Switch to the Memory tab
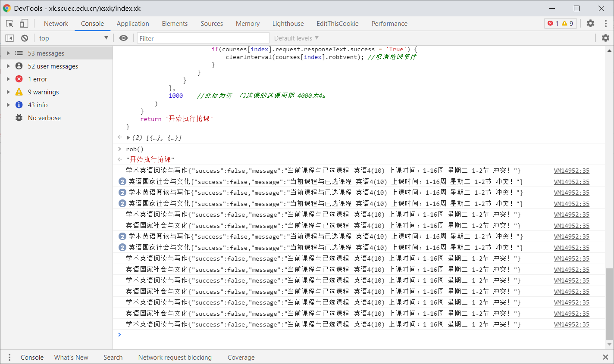 coord(247,24)
